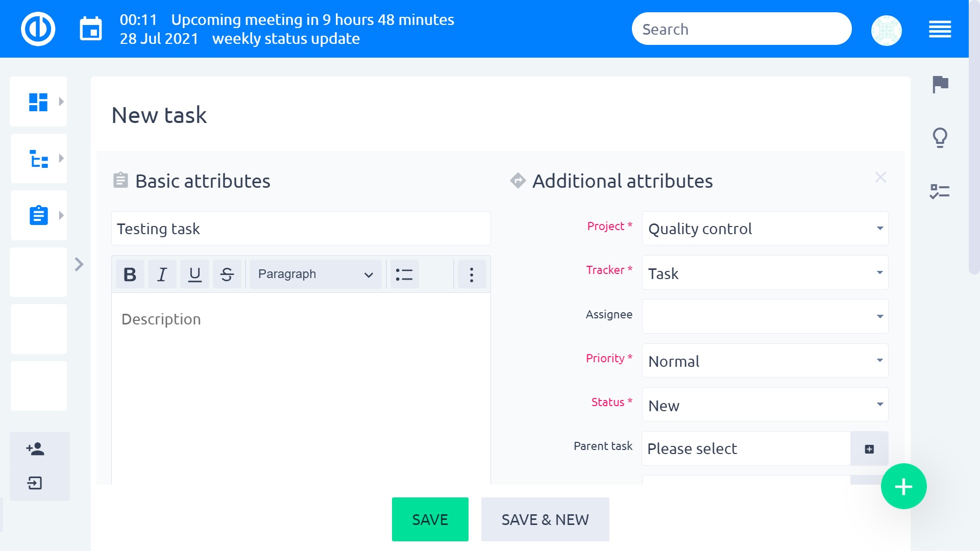Open the checklist icon on the right

(x=940, y=192)
